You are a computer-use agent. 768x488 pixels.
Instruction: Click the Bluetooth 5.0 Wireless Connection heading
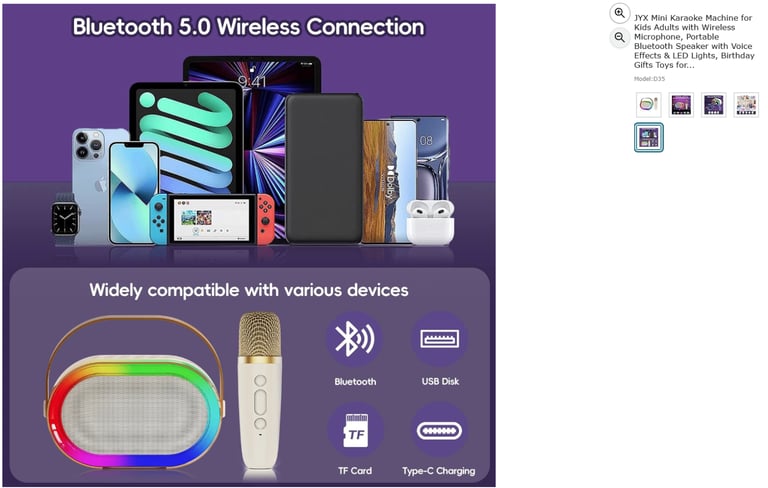click(x=248, y=27)
